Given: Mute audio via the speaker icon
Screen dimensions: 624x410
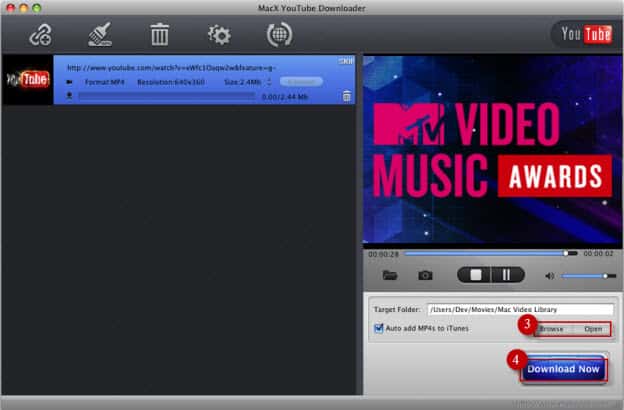Looking at the screenshot, I should point(550,275).
